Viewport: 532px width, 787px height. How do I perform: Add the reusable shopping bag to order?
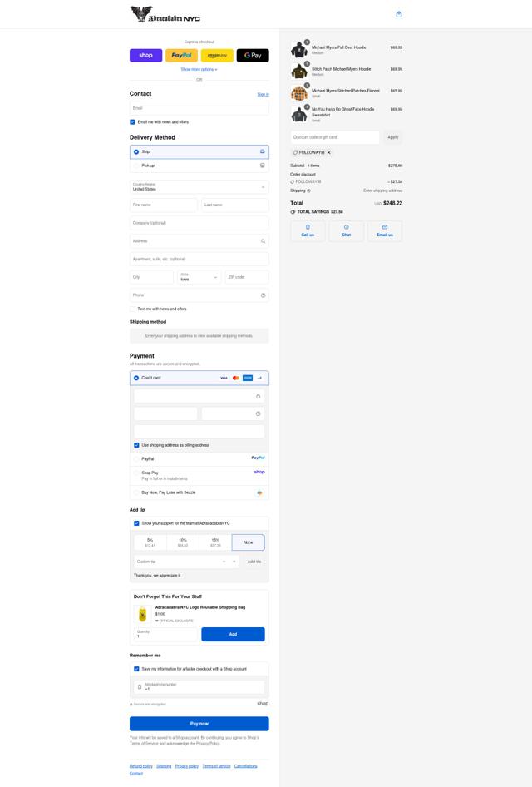point(233,635)
